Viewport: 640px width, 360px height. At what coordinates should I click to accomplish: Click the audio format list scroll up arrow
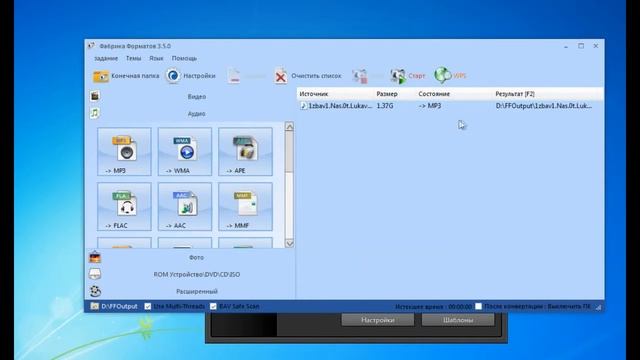point(289,127)
